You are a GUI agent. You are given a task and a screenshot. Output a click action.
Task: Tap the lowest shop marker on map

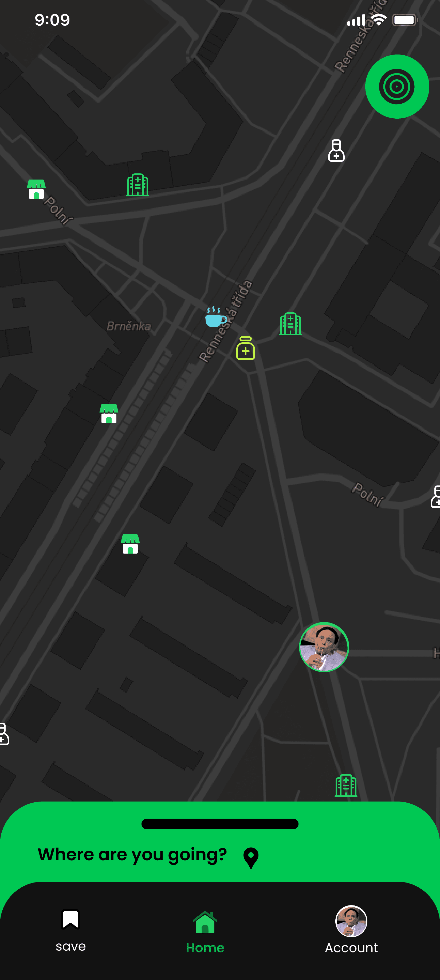pyautogui.click(x=131, y=544)
